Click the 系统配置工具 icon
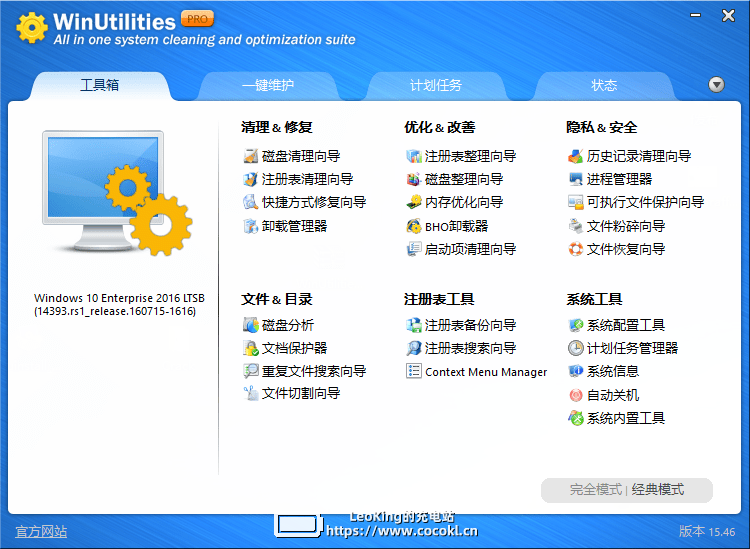Screen dimensions: 750x549 576,325
